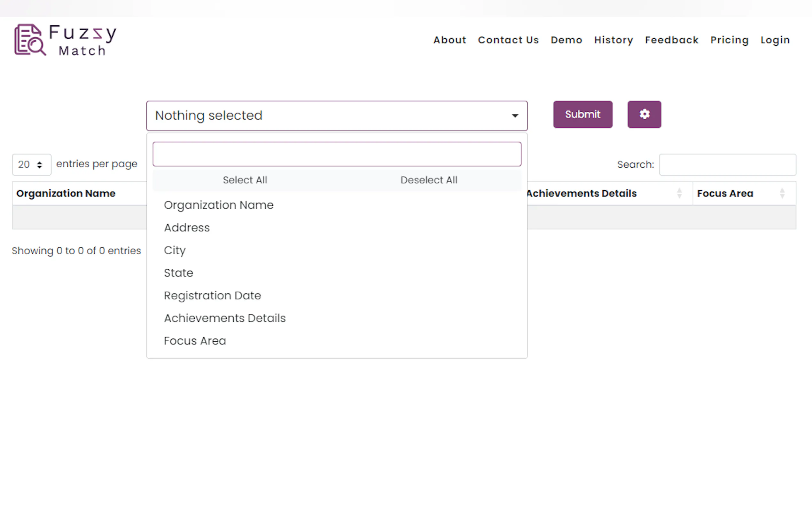
Task: Focus the dropdown filter search box
Action: 337,154
